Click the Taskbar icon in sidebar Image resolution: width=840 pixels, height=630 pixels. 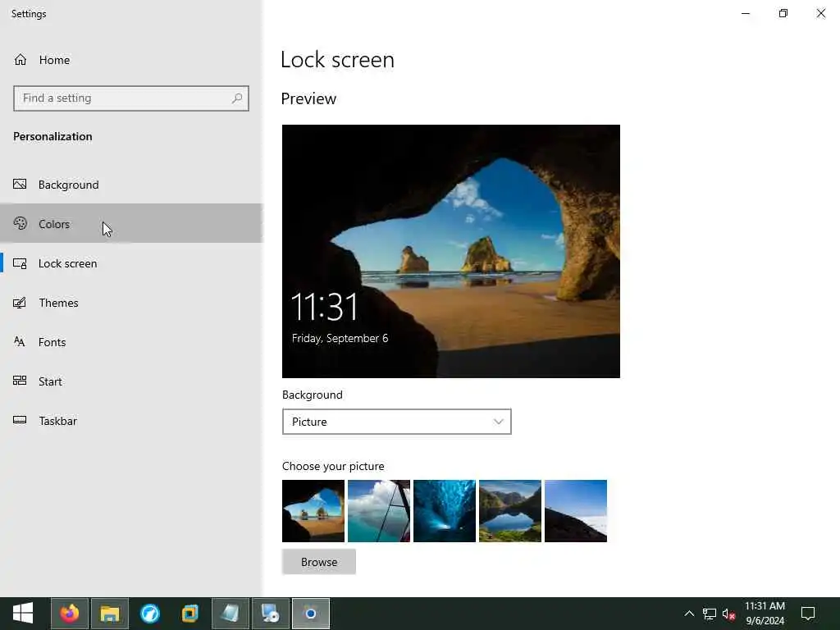point(20,420)
